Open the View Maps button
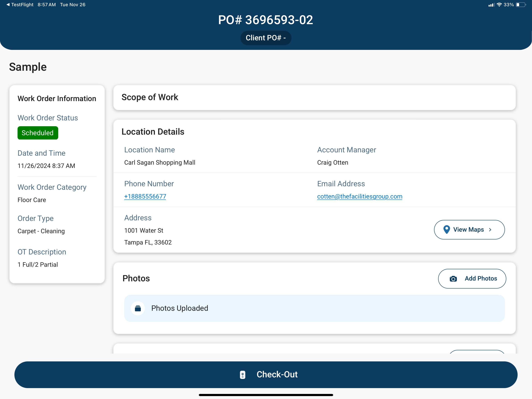 (469, 230)
